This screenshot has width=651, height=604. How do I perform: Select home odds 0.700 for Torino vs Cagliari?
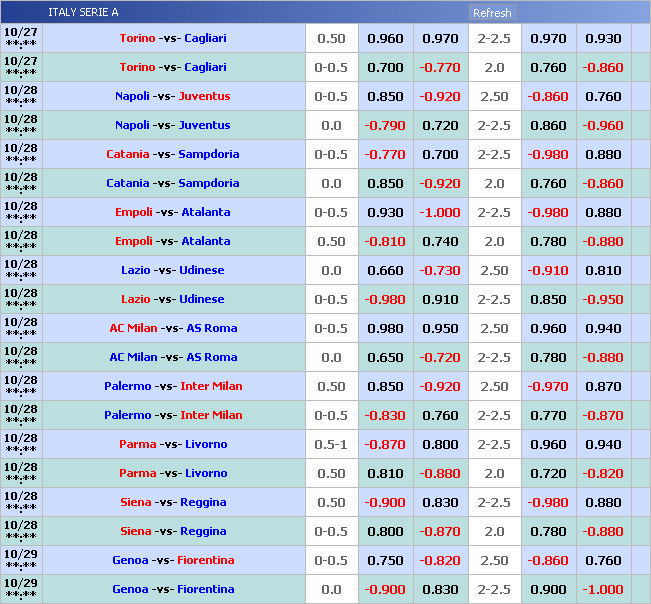(x=385, y=68)
